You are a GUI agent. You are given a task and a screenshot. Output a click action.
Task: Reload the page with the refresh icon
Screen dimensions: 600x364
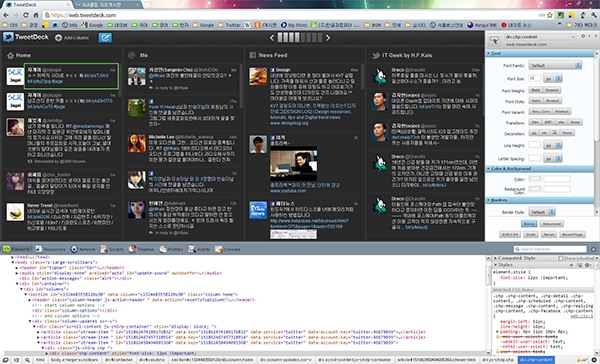pos(26,15)
